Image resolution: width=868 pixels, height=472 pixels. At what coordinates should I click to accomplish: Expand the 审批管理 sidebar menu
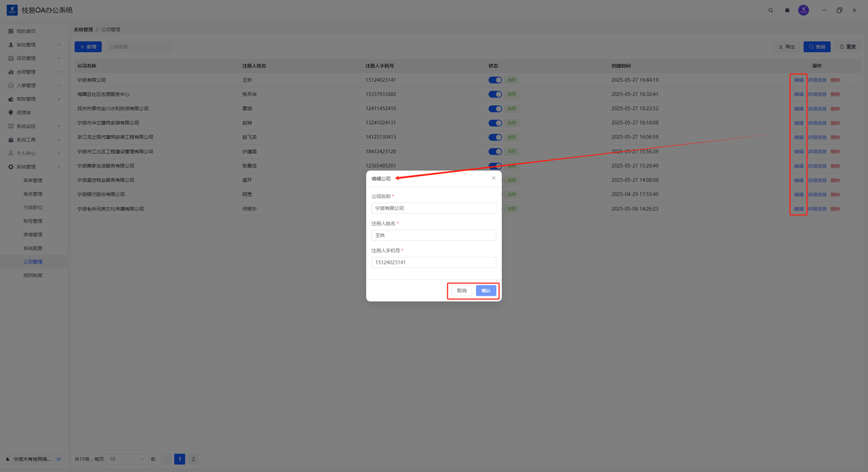click(34, 45)
